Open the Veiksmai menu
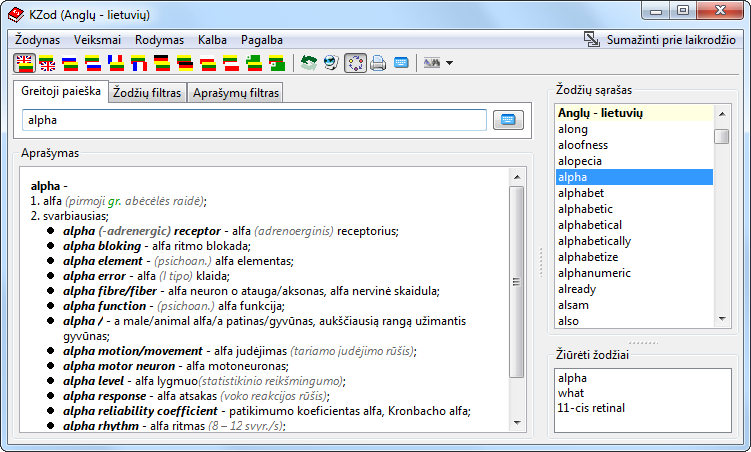Image resolution: width=751 pixels, height=452 pixels. (97, 40)
